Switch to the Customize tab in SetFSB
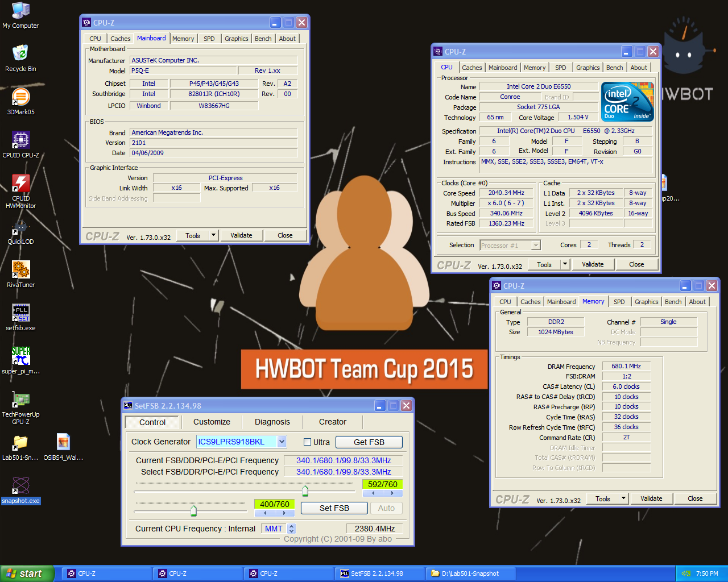Image resolution: width=728 pixels, height=582 pixels. tap(212, 422)
